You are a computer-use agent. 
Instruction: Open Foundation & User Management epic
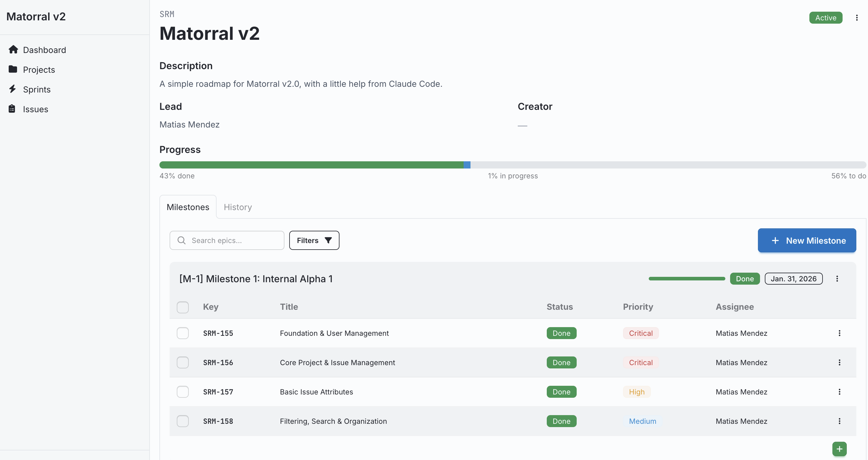[x=334, y=333]
